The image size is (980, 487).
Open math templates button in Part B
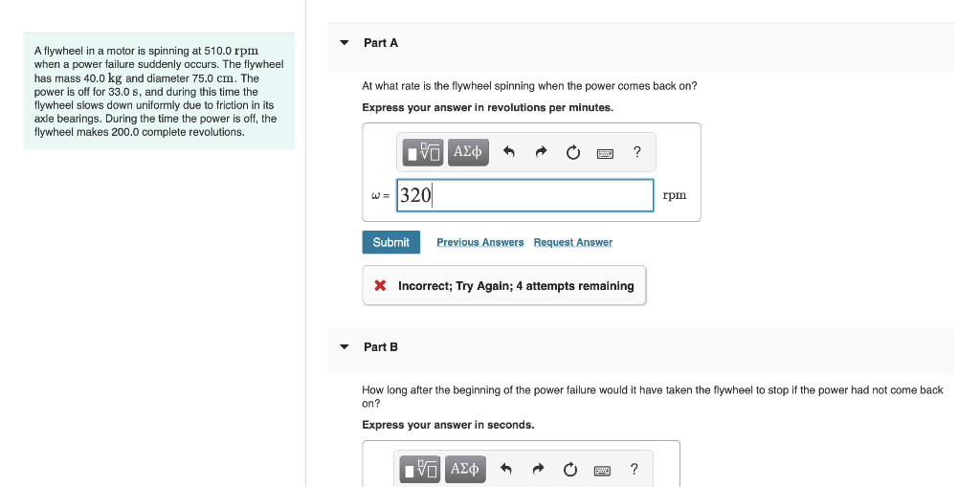pos(421,469)
